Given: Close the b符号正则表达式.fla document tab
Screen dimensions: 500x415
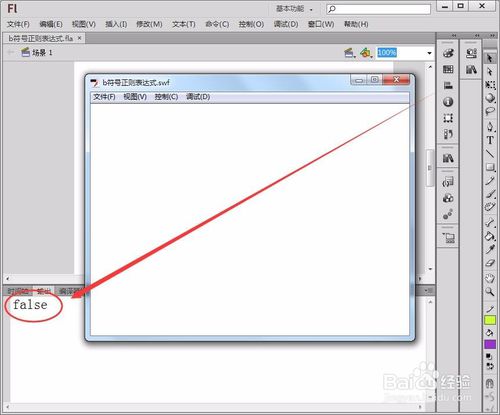Looking at the screenshot, I should coord(79,38).
